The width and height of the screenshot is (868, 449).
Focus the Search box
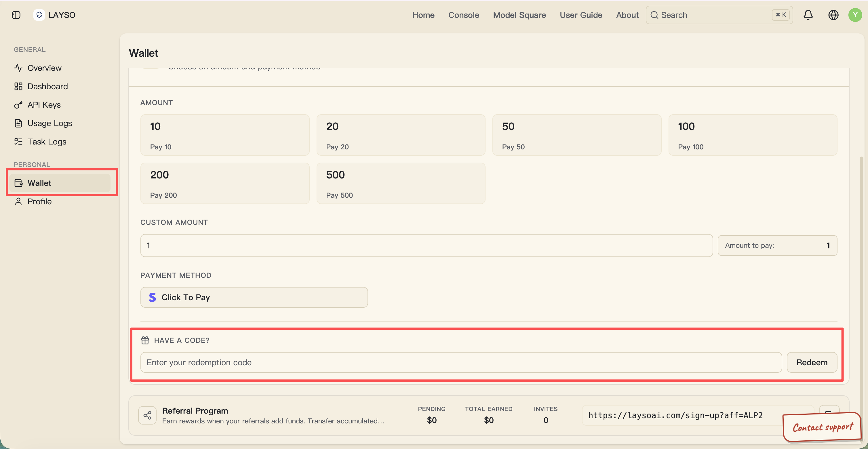click(719, 15)
